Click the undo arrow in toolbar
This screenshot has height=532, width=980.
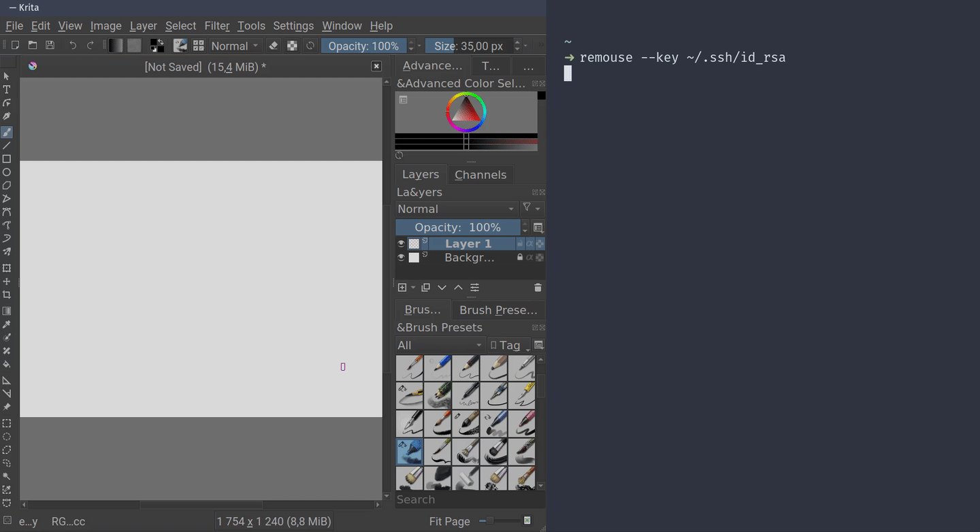pyautogui.click(x=73, y=46)
